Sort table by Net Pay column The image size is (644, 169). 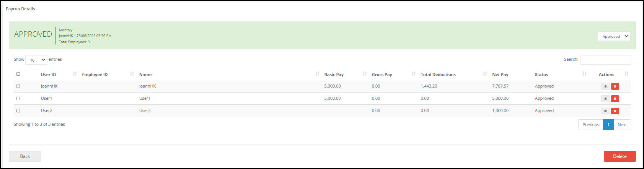click(500, 75)
